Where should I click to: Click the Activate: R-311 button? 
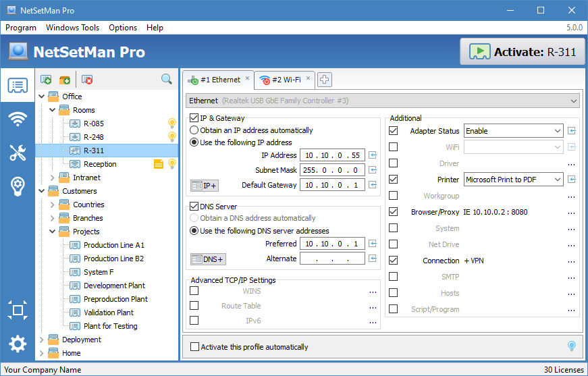point(523,52)
